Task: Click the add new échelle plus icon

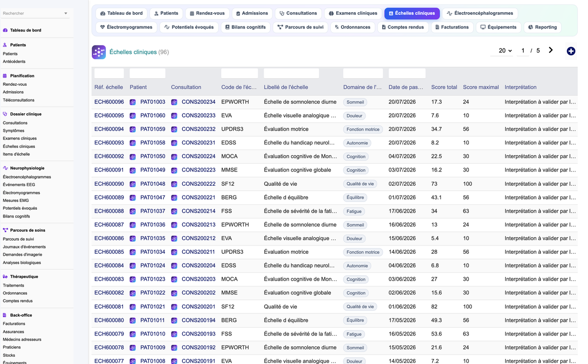Action: tap(571, 51)
